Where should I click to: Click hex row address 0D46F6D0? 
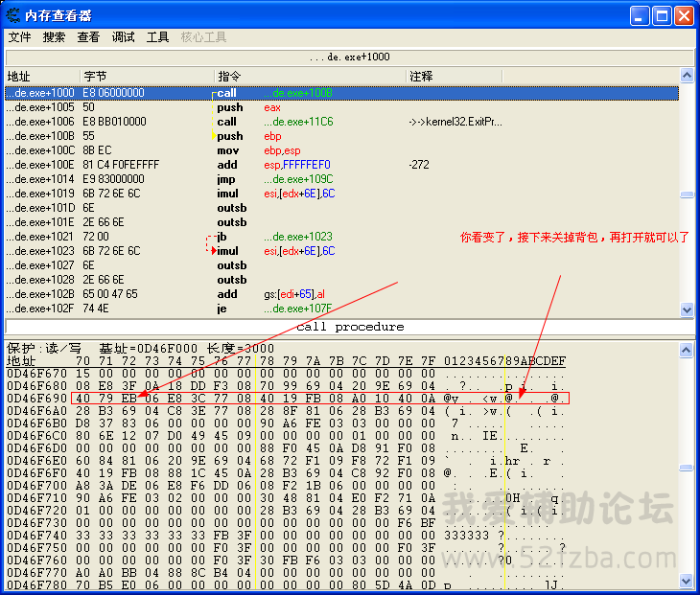coord(36,447)
